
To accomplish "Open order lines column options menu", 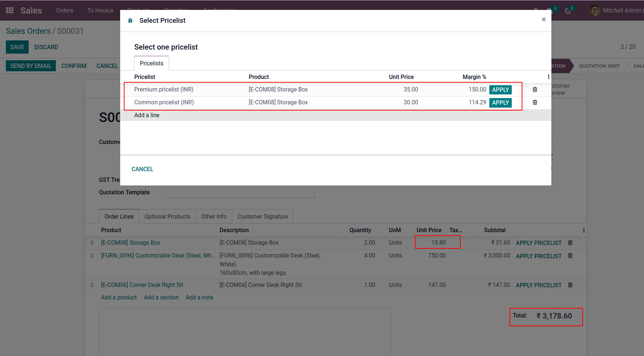I will coord(584,230).
